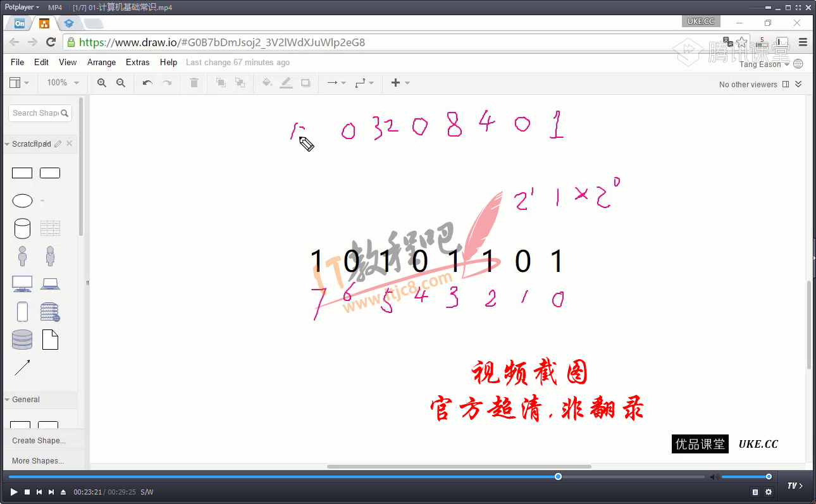Image resolution: width=816 pixels, height=504 pixels.
Task: Click Create Shape... button
Action: click(x=39, y=441)
